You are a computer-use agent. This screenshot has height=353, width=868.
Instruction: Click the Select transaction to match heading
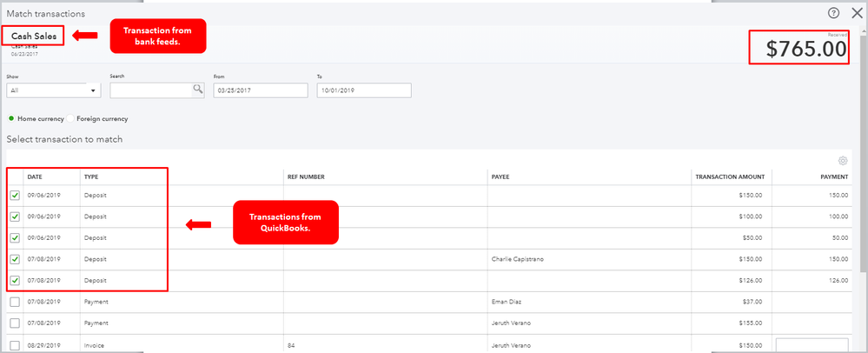click(65, 139)
